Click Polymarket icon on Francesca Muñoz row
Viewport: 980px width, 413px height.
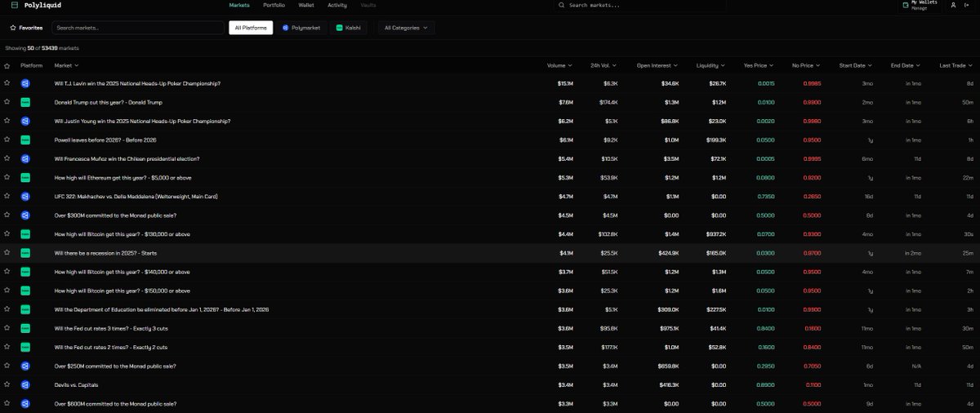point(25,158)
